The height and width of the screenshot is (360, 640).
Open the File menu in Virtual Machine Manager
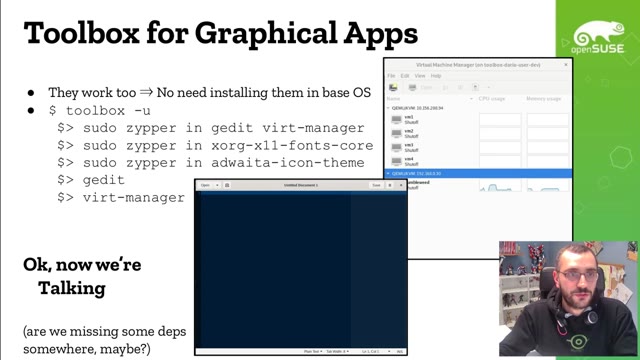pos(391,76)
